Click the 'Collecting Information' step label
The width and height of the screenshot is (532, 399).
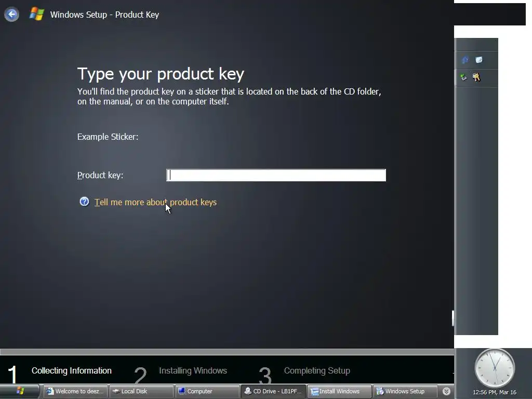(x=72, y=370)
